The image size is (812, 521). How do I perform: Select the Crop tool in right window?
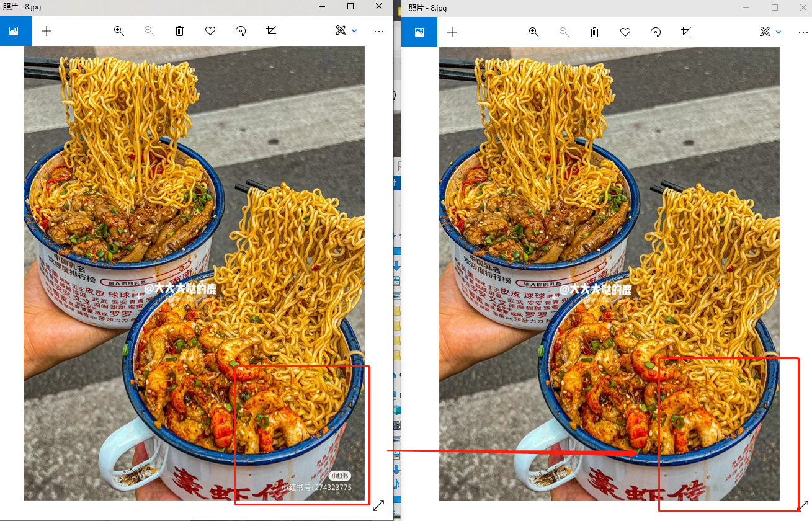pyautogui.click(x=685, y=32)
